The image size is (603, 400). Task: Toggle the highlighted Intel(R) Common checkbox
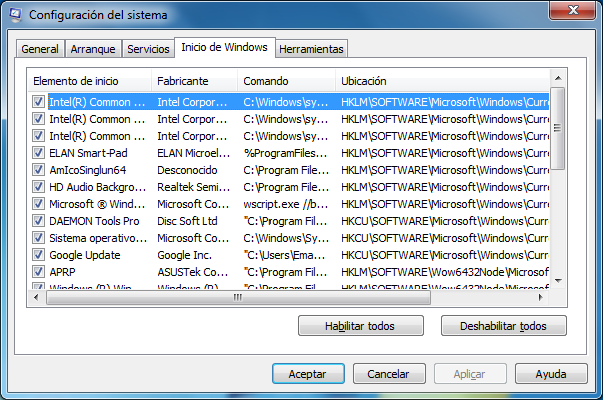[x=38, y=102]
